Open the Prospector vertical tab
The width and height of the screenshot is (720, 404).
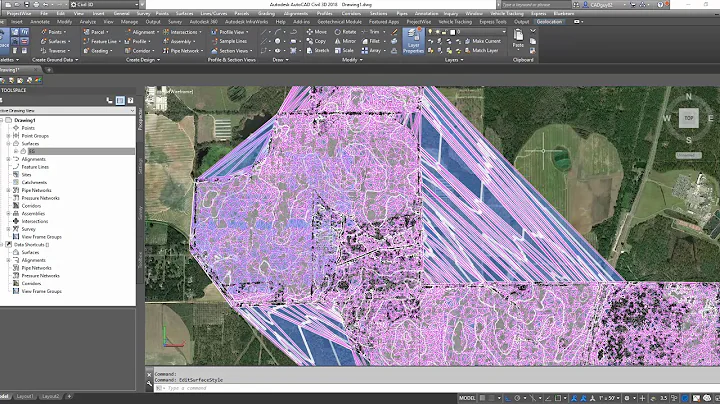(141, 120)
